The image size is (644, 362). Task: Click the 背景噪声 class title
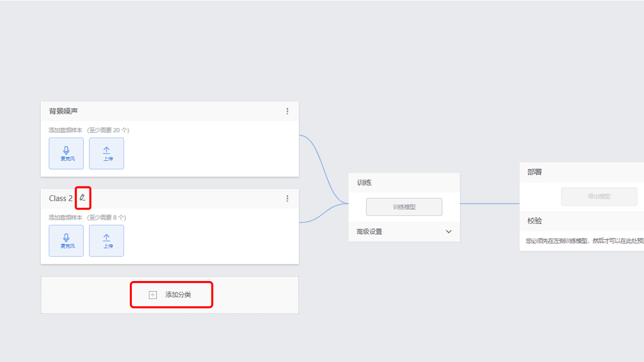click(x=63, y=111)
